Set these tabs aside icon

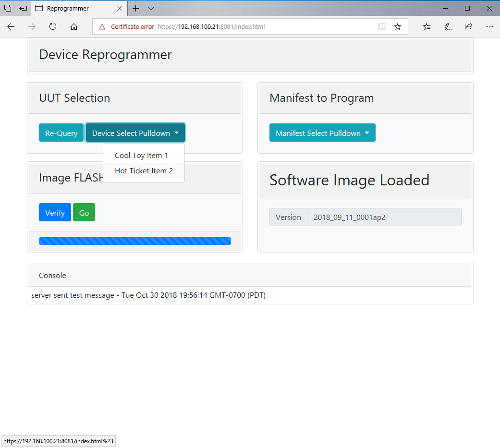pyautogui.click(x=23, y=8)
